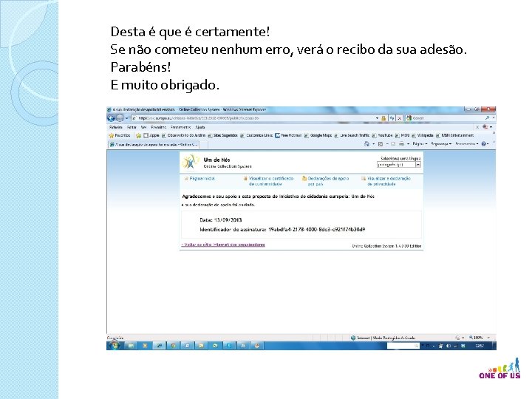Open the Editar menu
The image size is (532, 399).
(x=132, y=127)
